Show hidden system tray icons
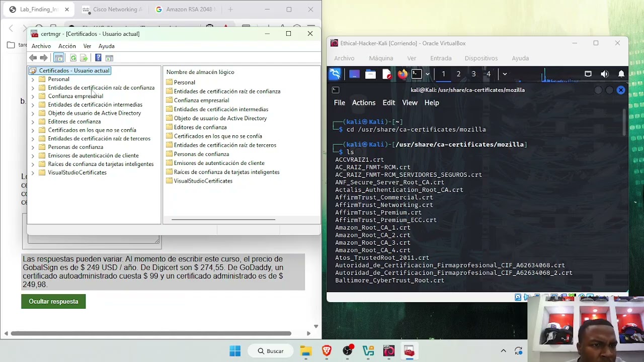This screenshot has width=644, height=362. coord(503,351)
